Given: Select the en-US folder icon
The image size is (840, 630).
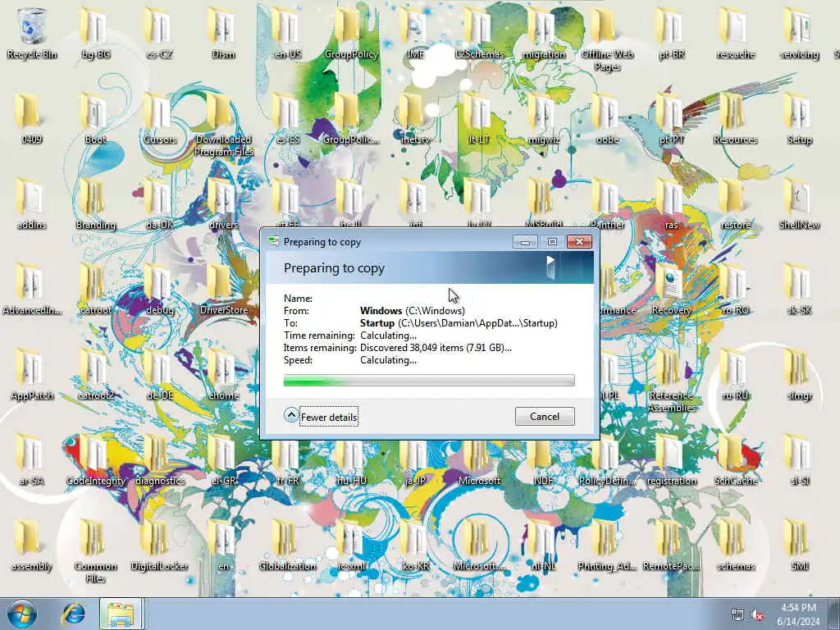Looking at the screenshot, I should pyautogui.click(x=288, y=33).
